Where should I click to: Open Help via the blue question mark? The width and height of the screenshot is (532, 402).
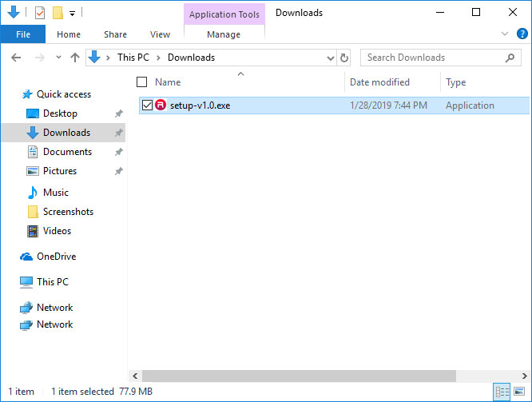pyautogui.click(x=522, y=34)
